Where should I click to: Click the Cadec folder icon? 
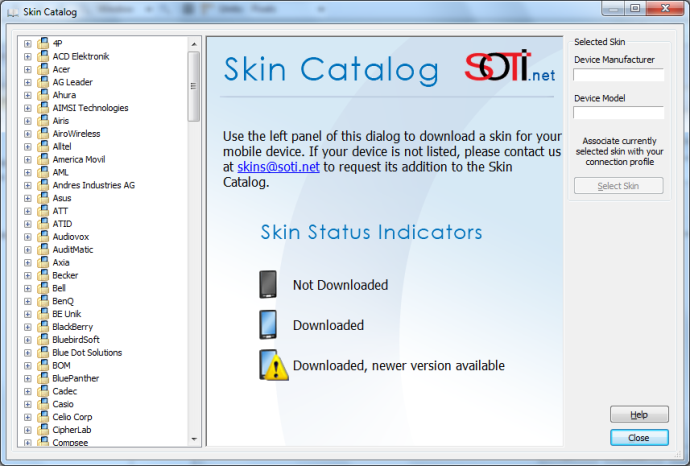pos(43,391)
